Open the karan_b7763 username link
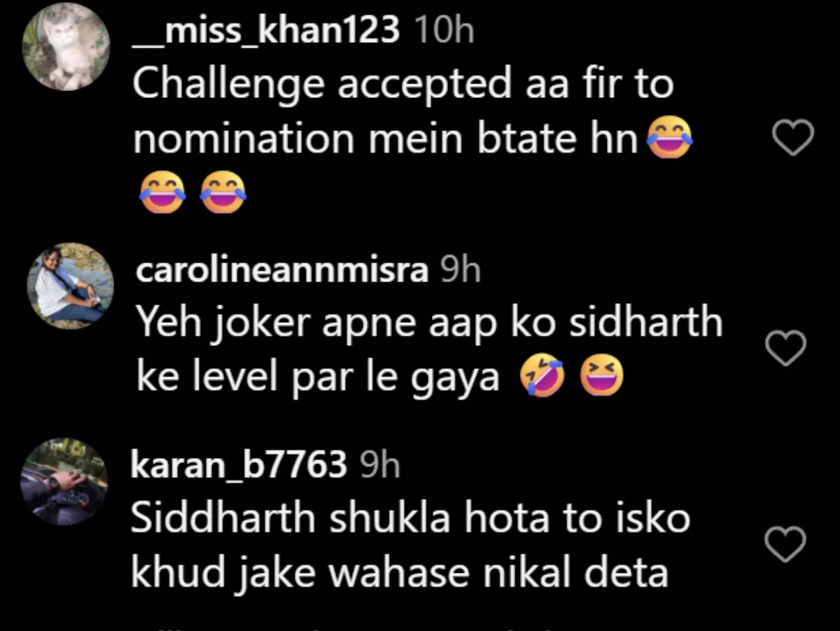This screenshot has width=840, height=631. (239, 465)
